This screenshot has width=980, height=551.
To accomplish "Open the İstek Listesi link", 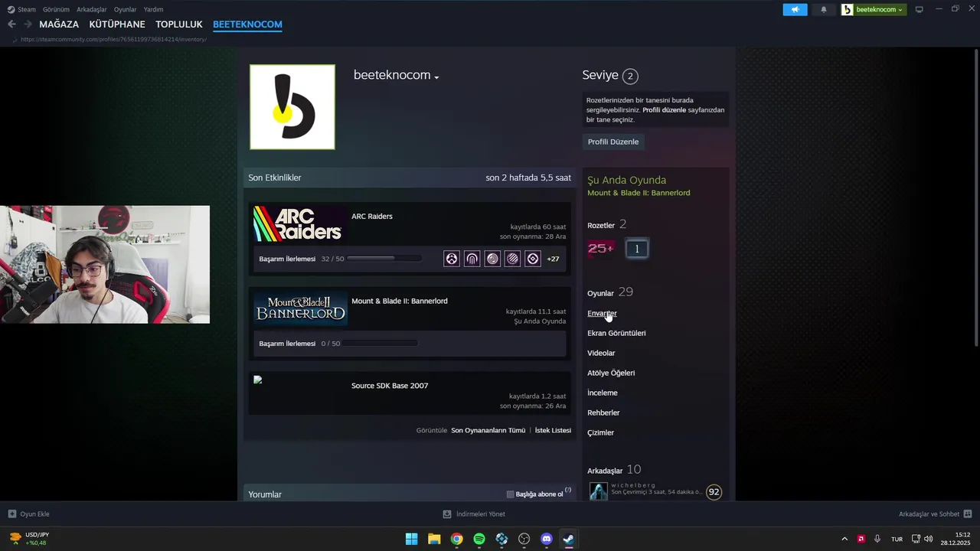I will (x=553, y=430).
